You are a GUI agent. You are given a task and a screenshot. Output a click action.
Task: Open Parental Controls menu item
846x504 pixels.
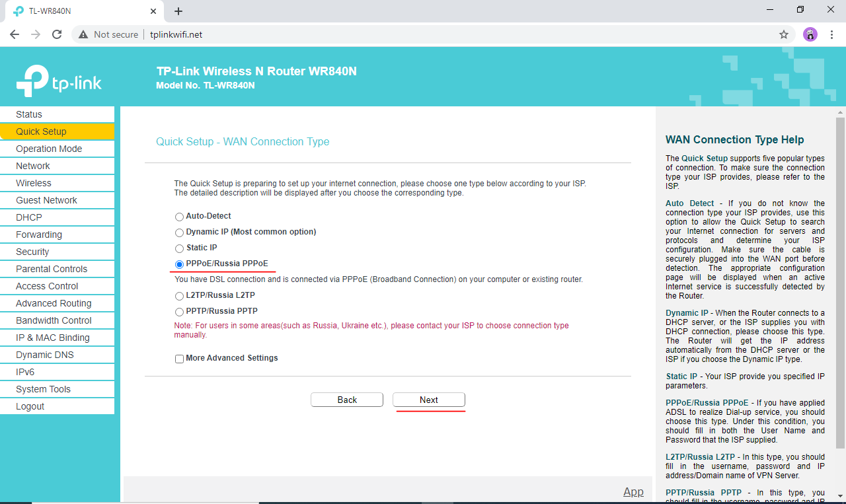pyautogui.click(x=57, y=269)
